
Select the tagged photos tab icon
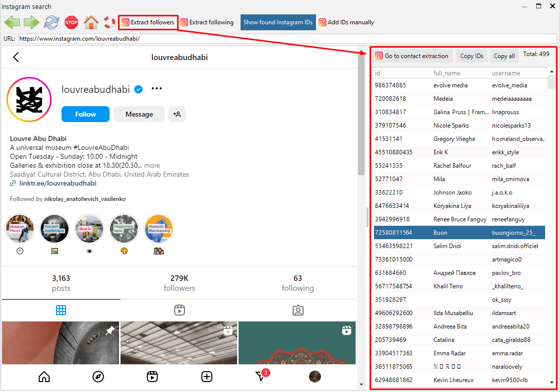[x=298, y=310]
